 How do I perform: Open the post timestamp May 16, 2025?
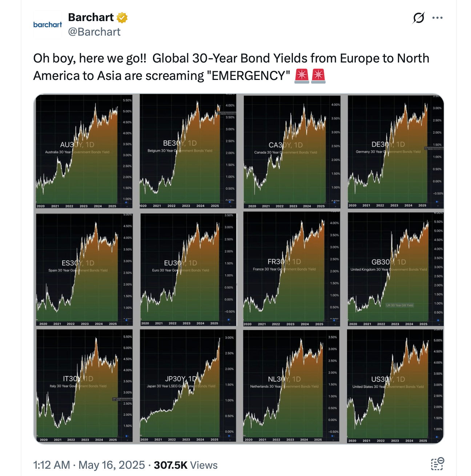pos(111,465)
